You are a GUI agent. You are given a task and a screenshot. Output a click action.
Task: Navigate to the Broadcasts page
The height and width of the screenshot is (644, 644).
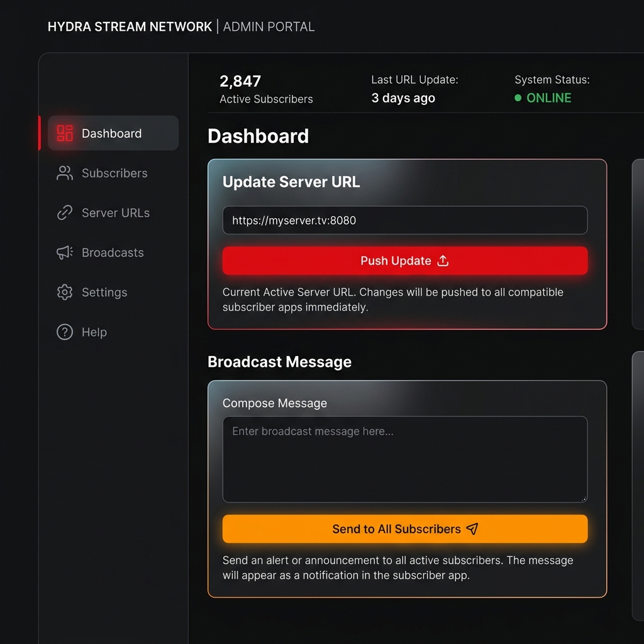click(113, 252)
